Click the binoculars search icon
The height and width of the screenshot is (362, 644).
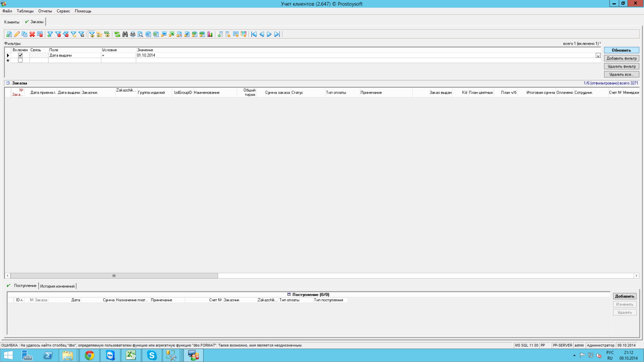tap(125, 34)
